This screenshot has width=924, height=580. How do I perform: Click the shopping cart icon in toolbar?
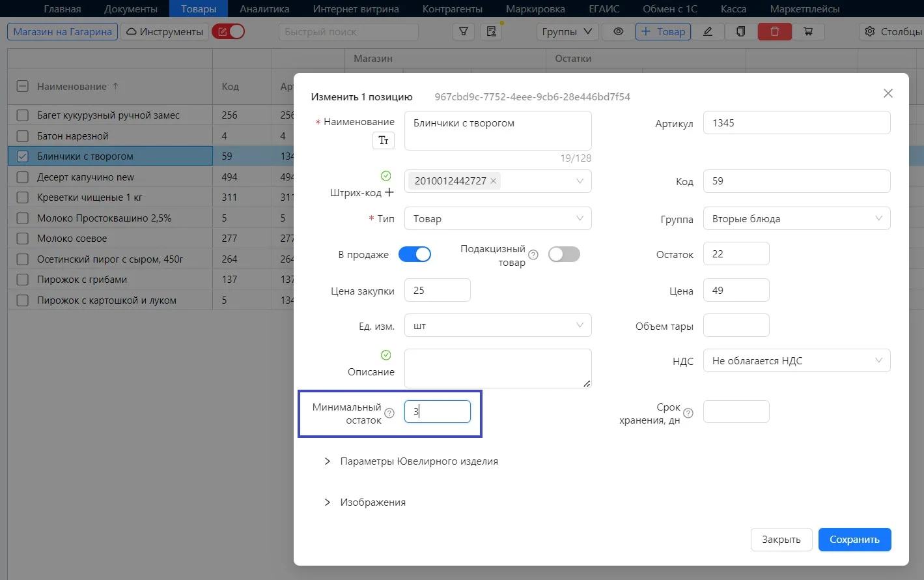pos(808,31)
